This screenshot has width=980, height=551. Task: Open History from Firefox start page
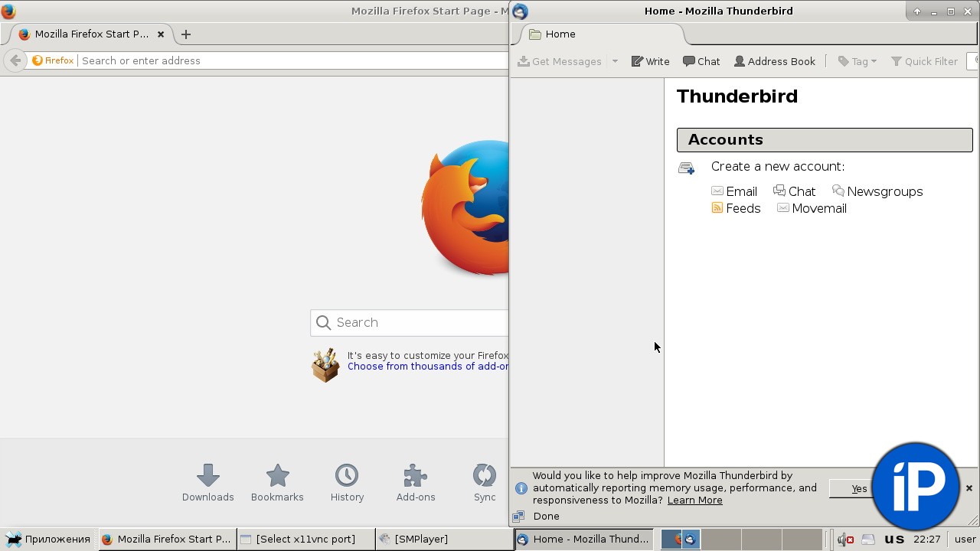(x=347, y=483)
